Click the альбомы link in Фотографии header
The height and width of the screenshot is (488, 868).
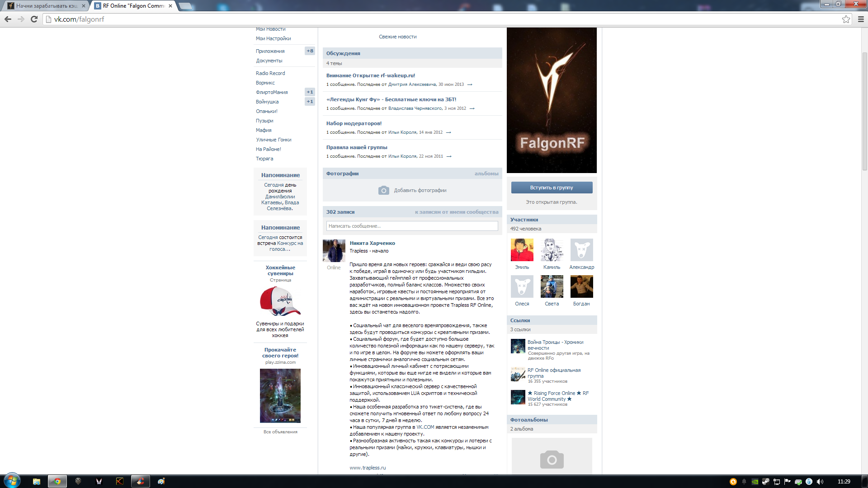click(x=486, y=174)
